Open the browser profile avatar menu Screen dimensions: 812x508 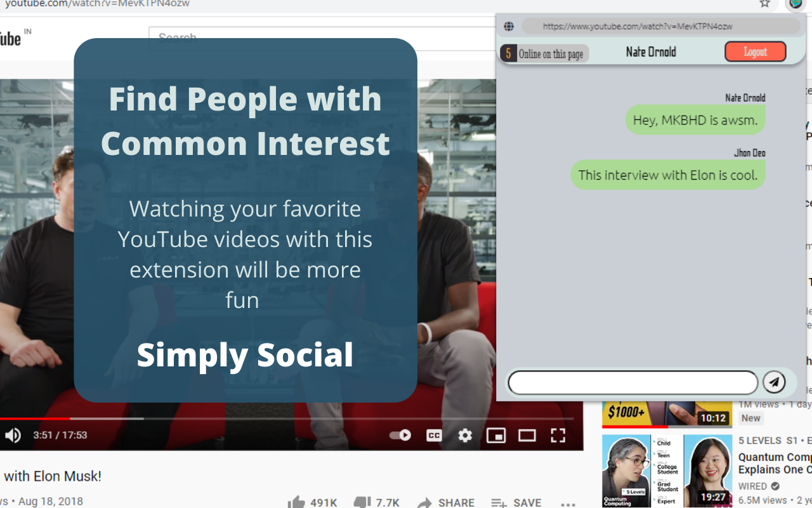pyautogui.click(x=796, y=5)
